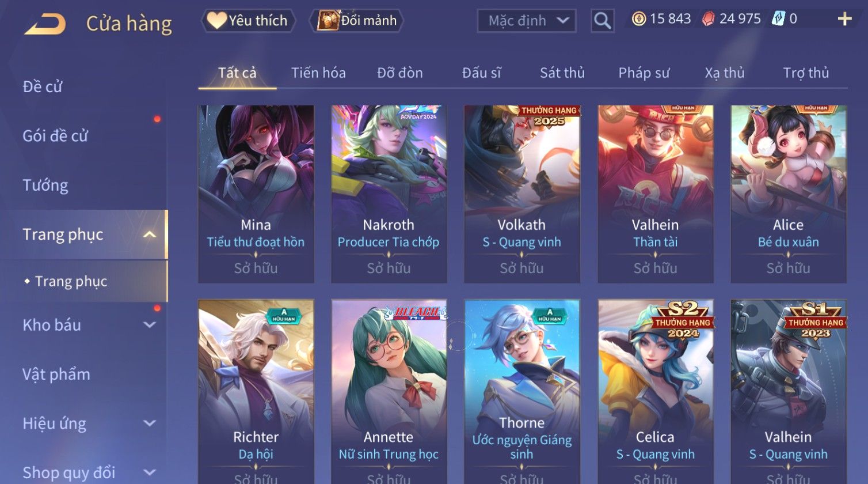Click the gold coin balance icon
Screen dimensions: 868x484
point(639,19)
